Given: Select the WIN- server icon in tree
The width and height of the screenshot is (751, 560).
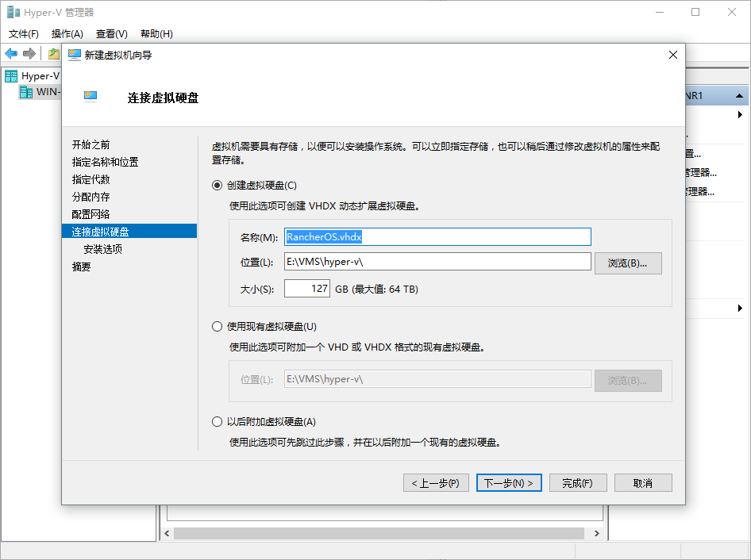Looking at the screenshot, I should coord(26,92).
